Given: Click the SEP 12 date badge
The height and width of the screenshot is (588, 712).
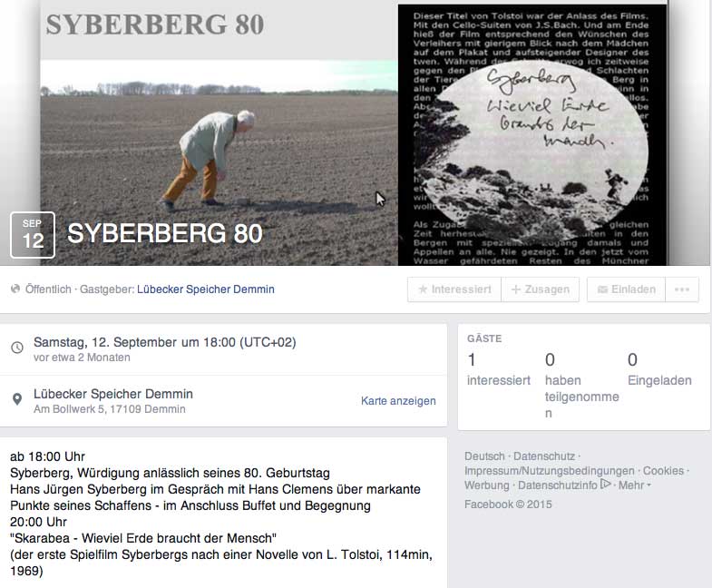Looking at the screenshot, I should [x=33, y=235].
